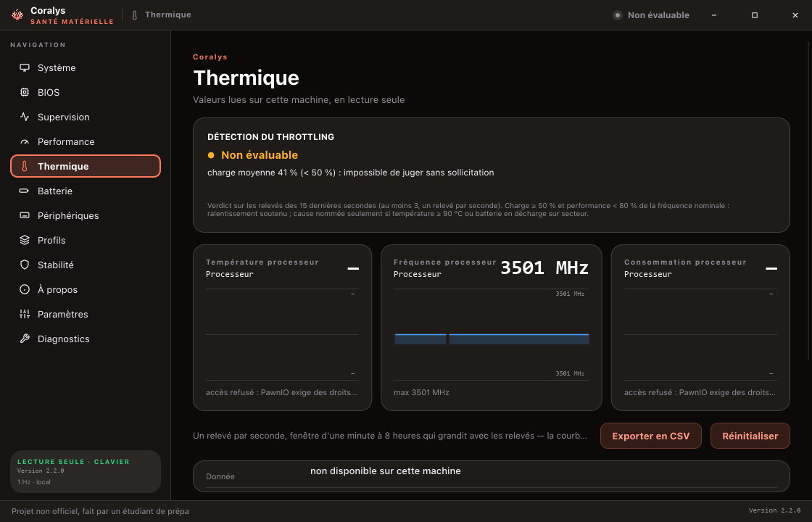The height and width of the screenshot is (522, 812).
Task: Maximize the Coralys window
Action: point(755,15)
